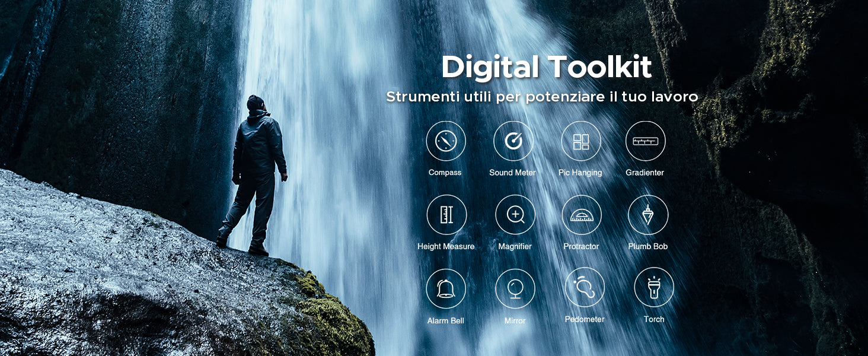Image resolution: width=868 pixels, height=356 pixels.
Task: Open the Plumb Bob icon
Action: pos(647,215)
